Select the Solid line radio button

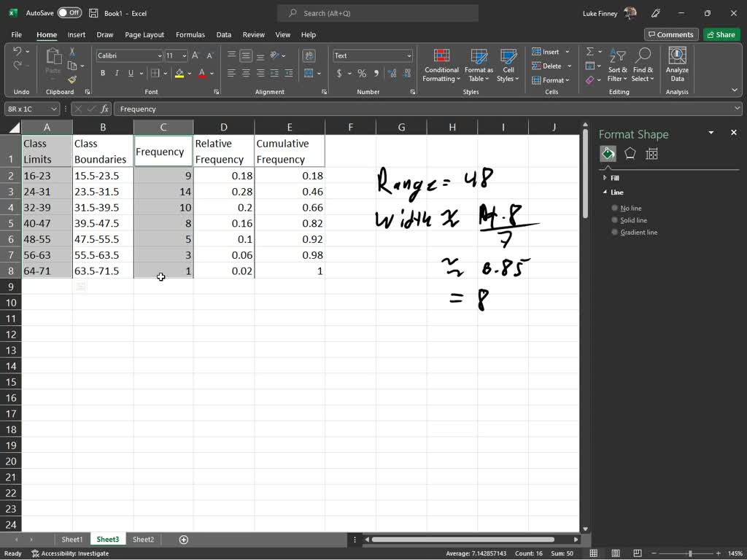[x=615, y=219]
